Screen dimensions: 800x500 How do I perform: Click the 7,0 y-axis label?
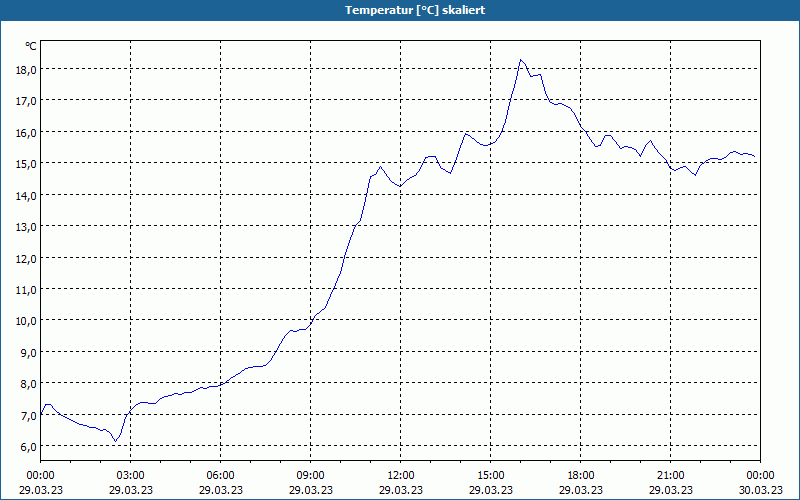(29, 416)
